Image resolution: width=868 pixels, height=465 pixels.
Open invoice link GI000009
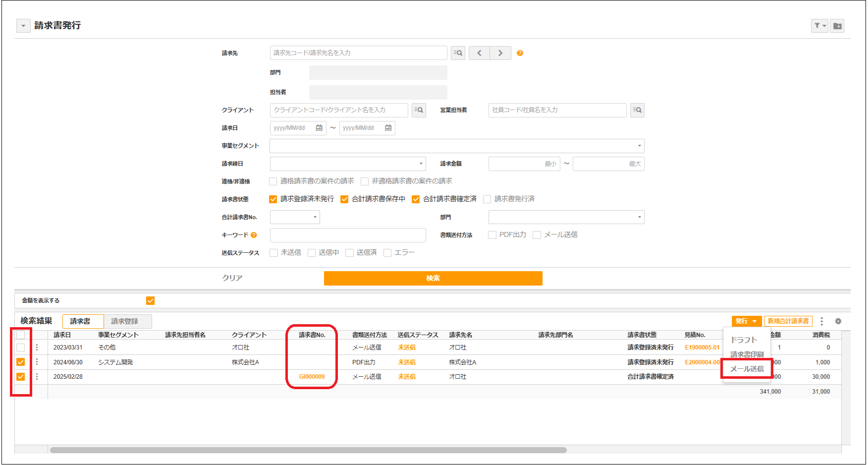[x=312, y=377]
